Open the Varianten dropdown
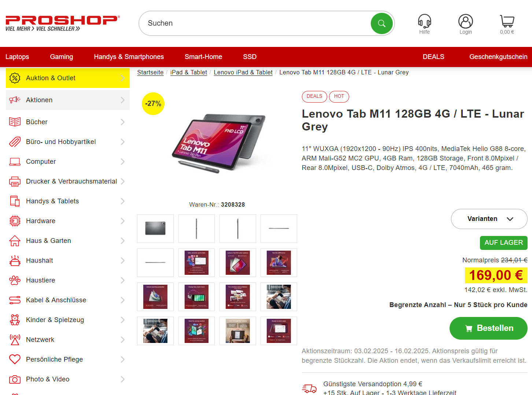The width and height of the screenshot is (532, 395). [x=489, y=219]
